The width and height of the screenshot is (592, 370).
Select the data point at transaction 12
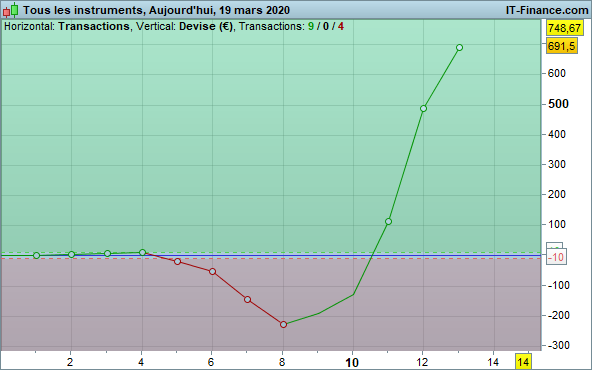click(423, 109)
